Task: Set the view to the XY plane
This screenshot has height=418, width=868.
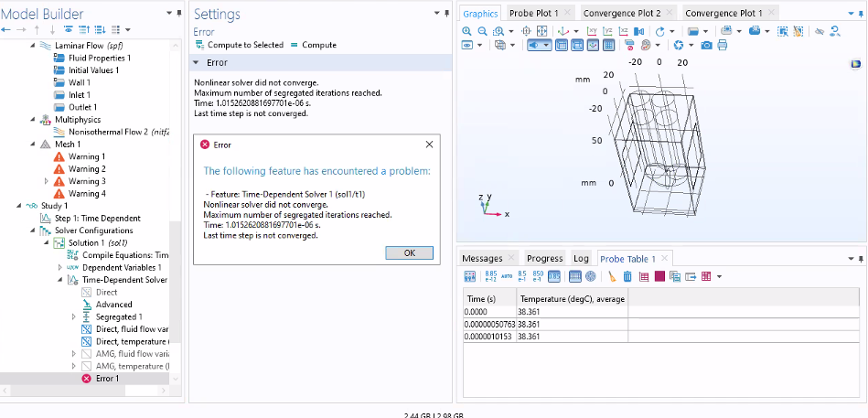Action: click(x=592, y=30)
